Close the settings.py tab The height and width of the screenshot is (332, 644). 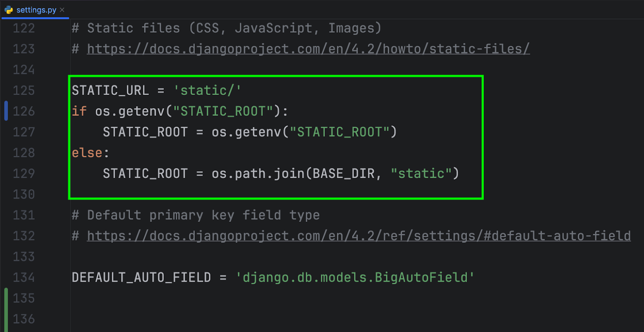(x=62, y=10)
